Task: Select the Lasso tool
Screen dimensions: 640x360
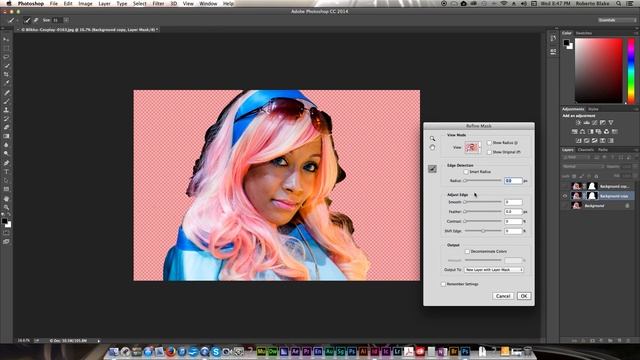Action: click(x=6, y=57)
